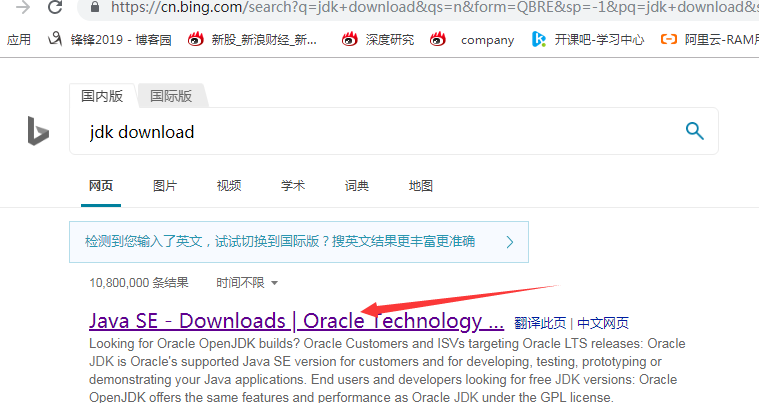Click the Bing logo
This screenshot has width=759, height=403.
tap(38, 131)
